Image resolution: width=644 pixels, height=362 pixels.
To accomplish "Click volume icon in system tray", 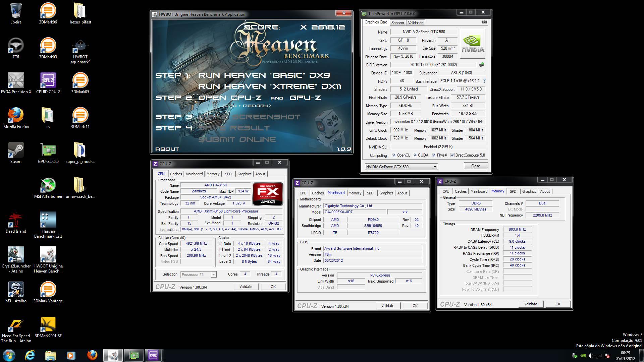I will coord(591,356).
